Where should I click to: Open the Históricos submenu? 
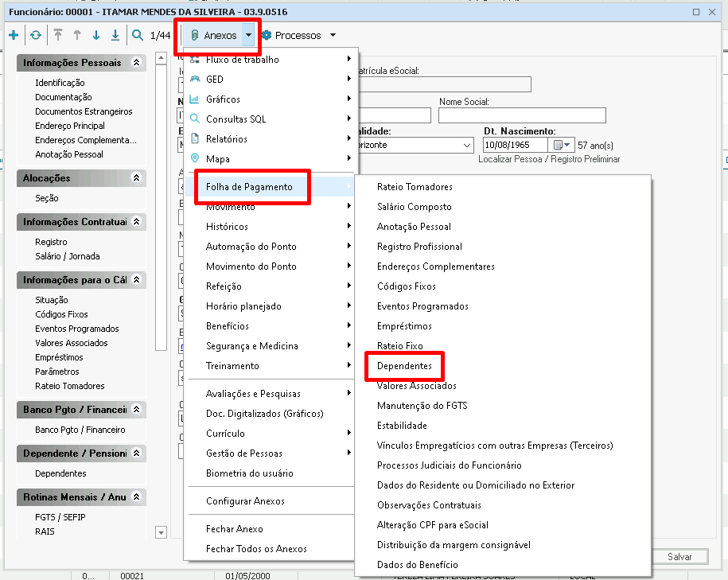271,227
